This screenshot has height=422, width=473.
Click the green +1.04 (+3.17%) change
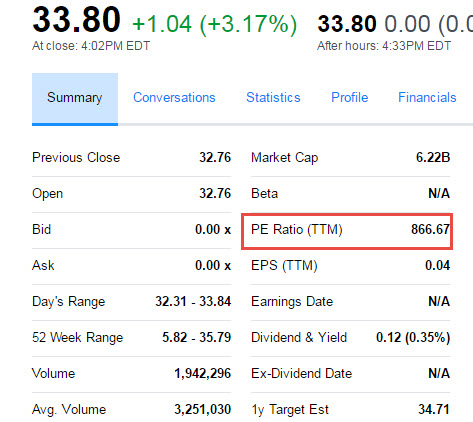(x=214, y=24)
